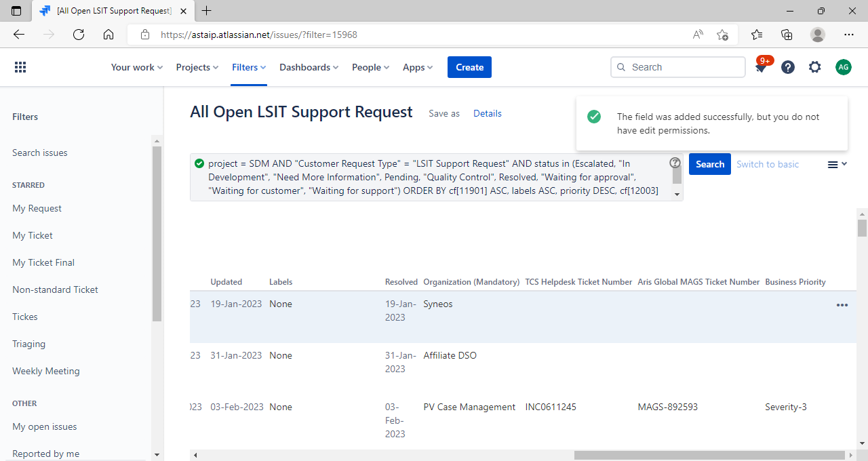Open the AG profile avatar
Screen dimensions: 868x461
coord(843,67)
